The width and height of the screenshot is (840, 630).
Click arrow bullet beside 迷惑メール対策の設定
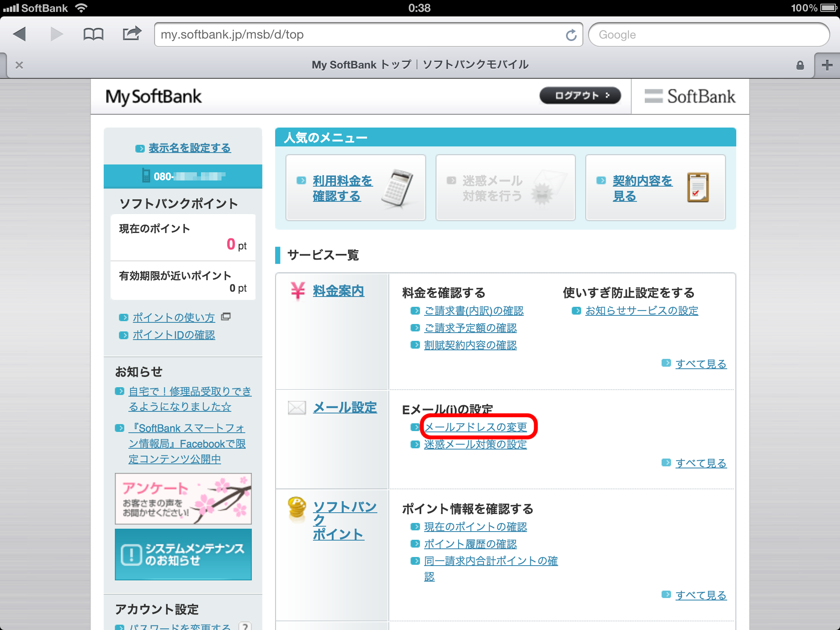(415, 444)
